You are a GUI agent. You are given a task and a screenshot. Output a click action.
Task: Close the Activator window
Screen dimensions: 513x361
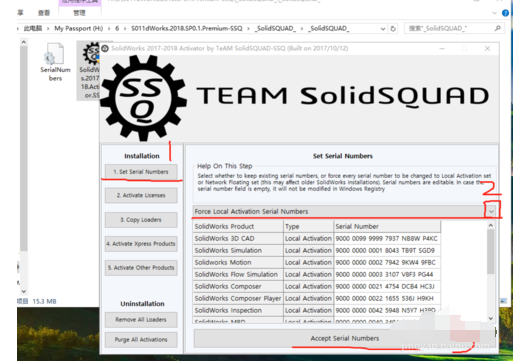click(x=487, y=49)
